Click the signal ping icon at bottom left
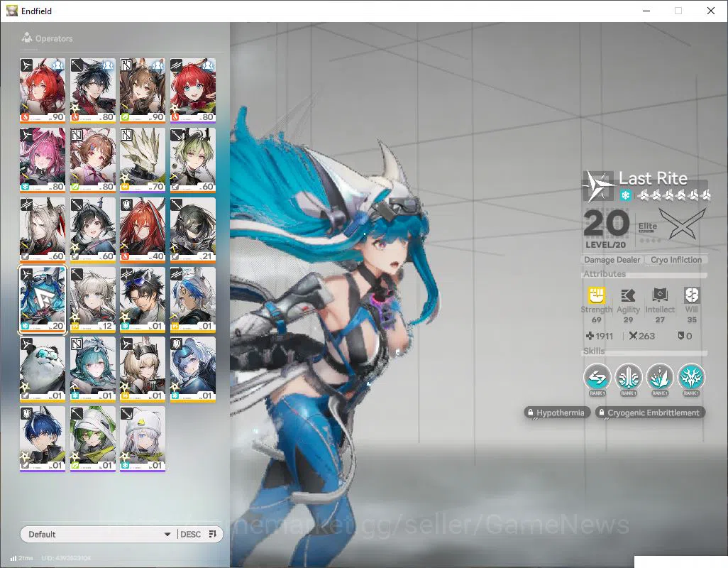This screenshot has height=568, width=728. point(13,558)
